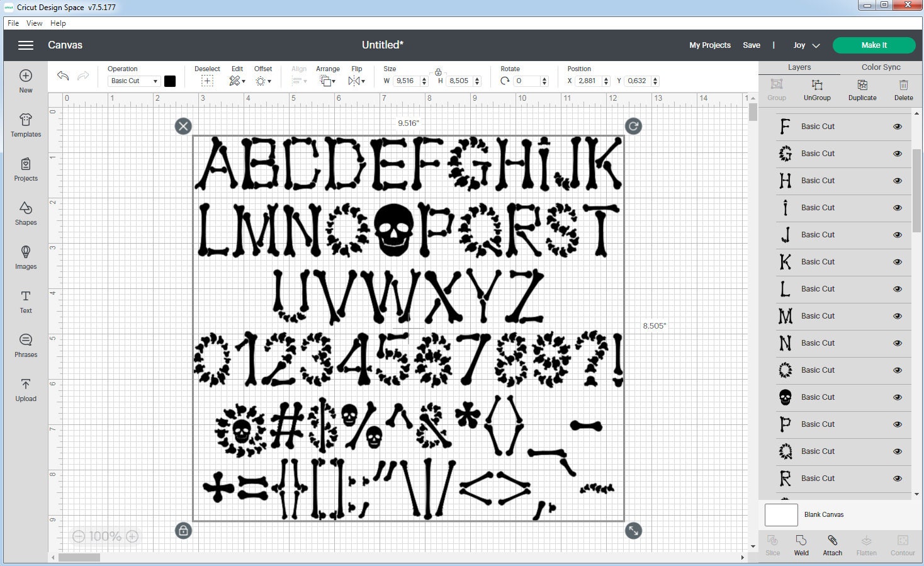Viewport: 924px width, 566px height.
Task: Click the Shapes icon
Action: pyautogui.click(x=25, y=214)
